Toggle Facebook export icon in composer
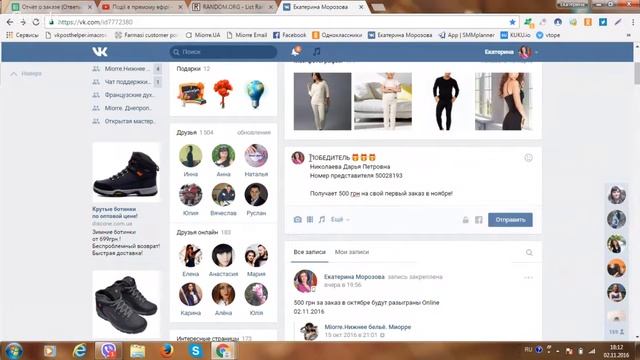Screen dimensions: 640x360 478,220
